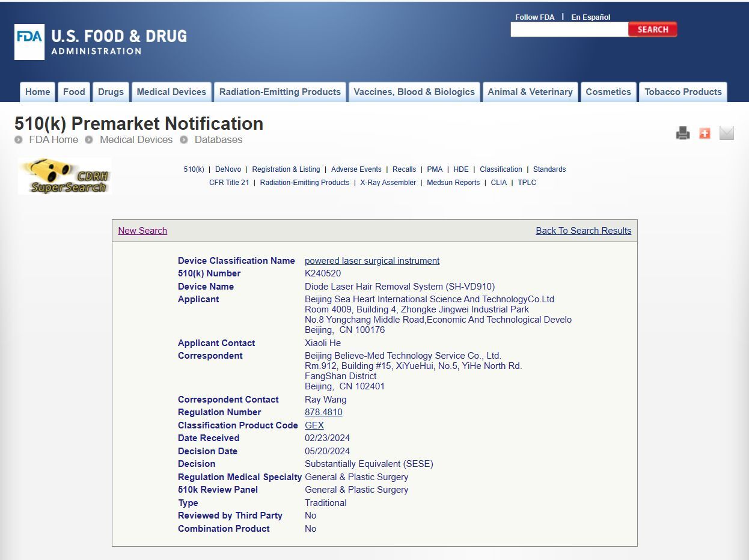Open the Tobacco Products tab
749x560 pixels.
[x=683, y=92]
